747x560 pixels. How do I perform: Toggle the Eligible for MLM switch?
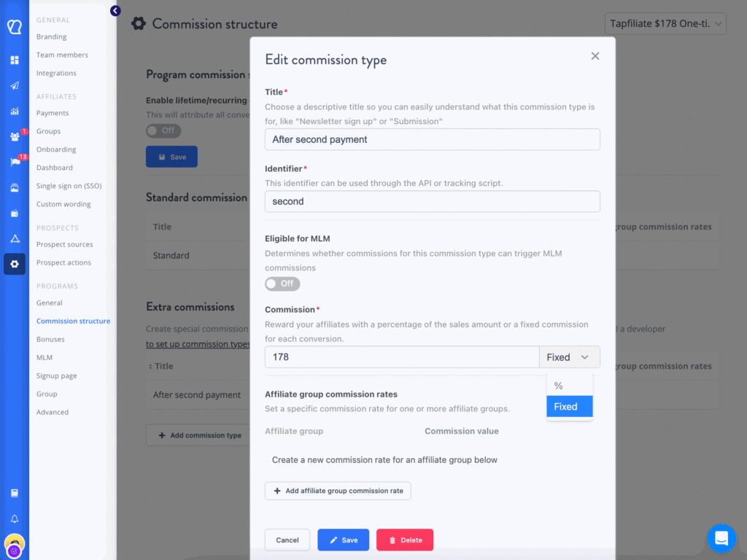(282, 284)
